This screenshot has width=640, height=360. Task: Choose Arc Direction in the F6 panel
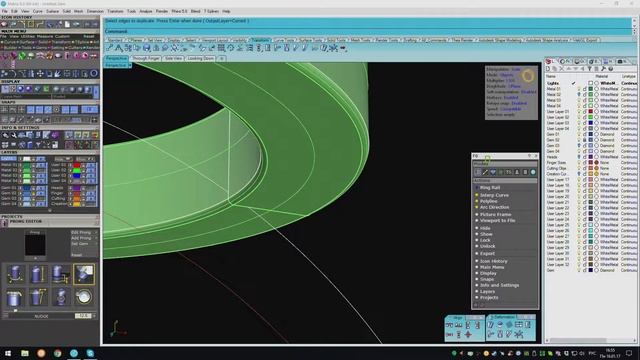(x=494, y=207)
